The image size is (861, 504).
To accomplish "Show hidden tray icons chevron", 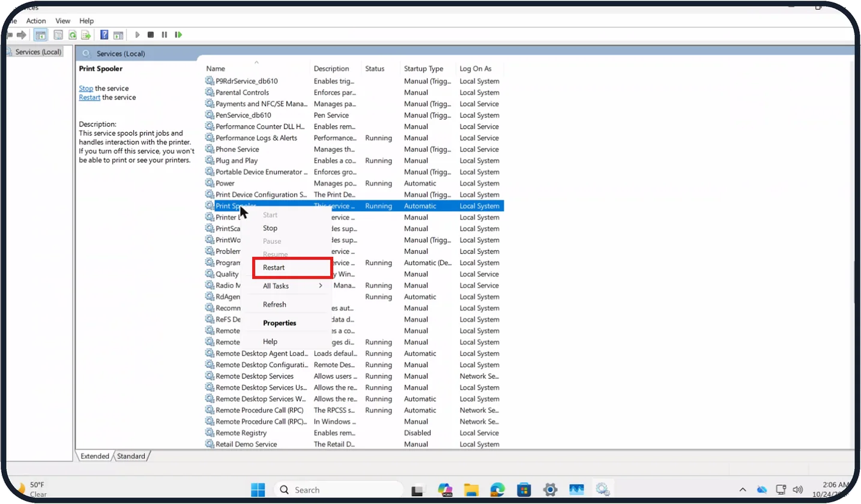I will click(743, 490).
